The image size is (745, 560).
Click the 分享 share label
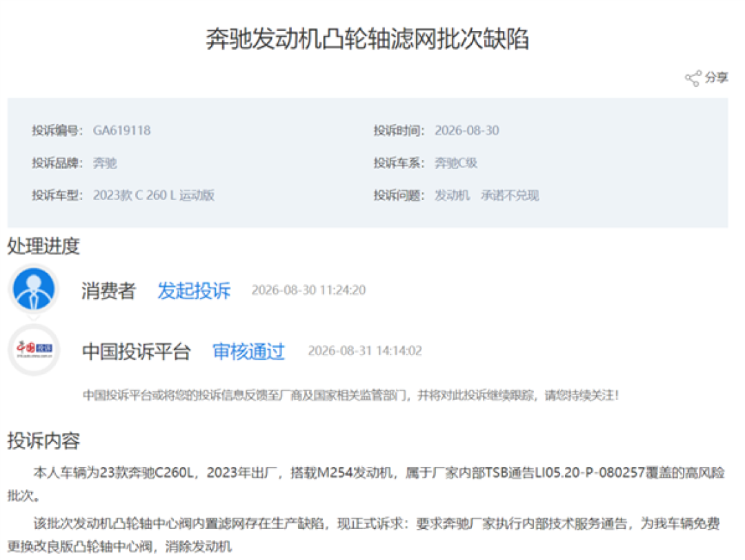coord(717,77)
